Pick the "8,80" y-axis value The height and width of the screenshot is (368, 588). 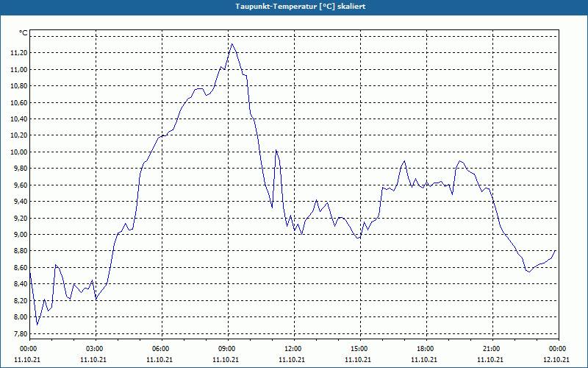click(x=20, y=251)
